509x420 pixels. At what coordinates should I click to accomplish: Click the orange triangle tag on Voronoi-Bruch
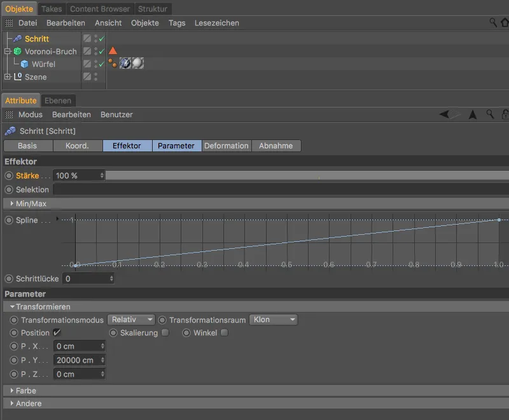coord(113,51)
